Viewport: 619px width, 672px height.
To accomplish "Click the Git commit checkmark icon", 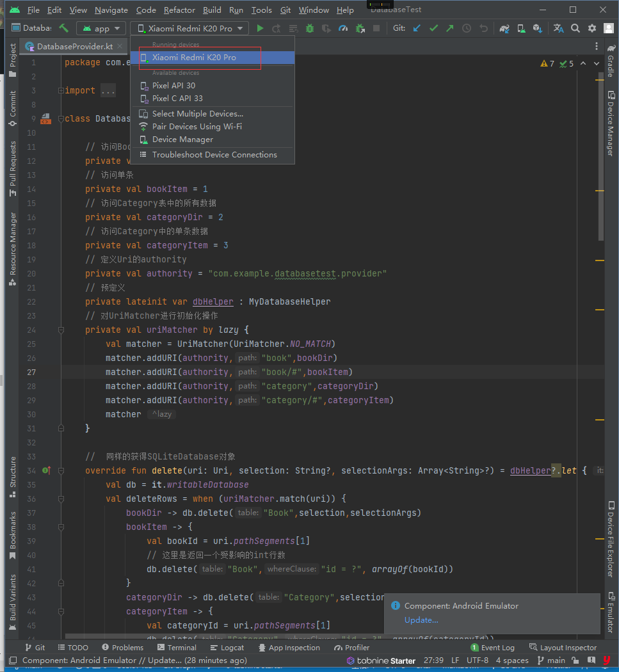I will coord(433,28).
